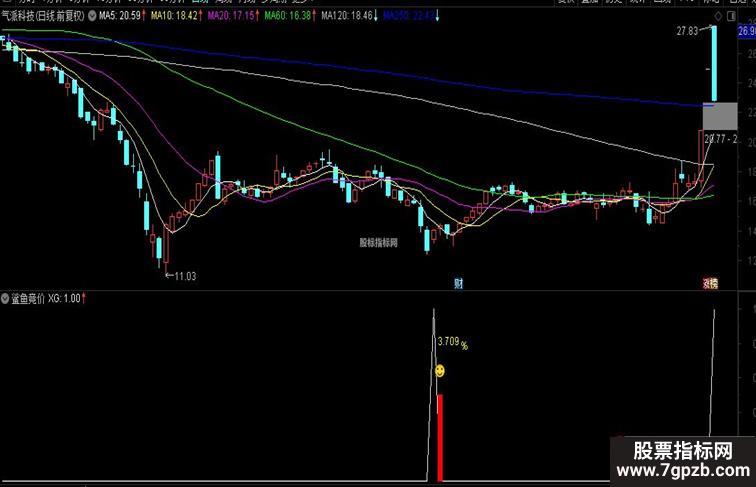Viewport: 756px width, 487px height.
Task: Select the MA120: 18.46 moving average label
Action: 347,16
